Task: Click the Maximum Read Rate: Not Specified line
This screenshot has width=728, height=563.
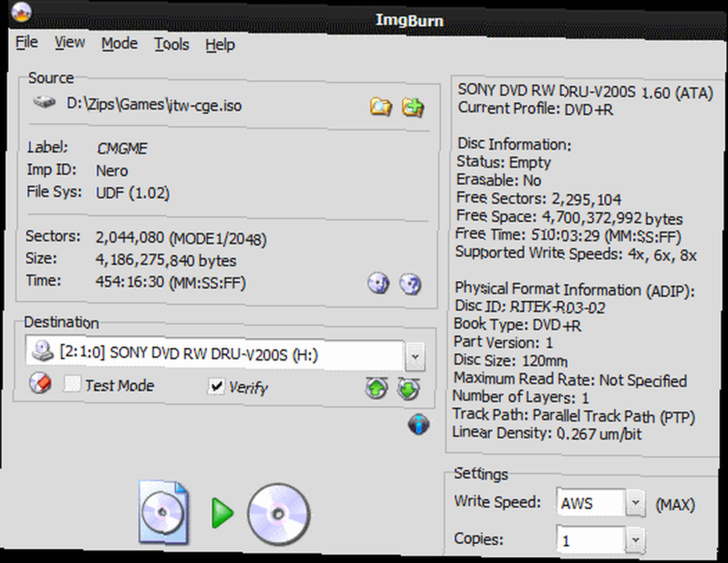Action: [x=570, y=379]
